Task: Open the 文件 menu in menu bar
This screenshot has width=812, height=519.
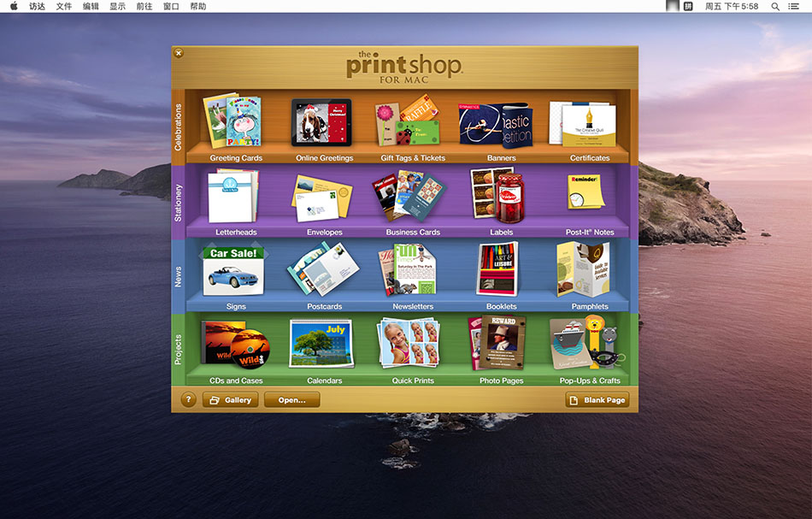Action: click(64, 6)
